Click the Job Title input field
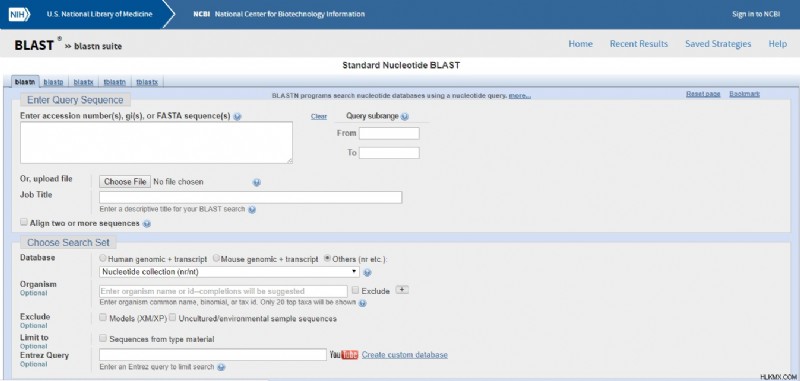Screen dimensions: 800x381 (x=251, y=197)
